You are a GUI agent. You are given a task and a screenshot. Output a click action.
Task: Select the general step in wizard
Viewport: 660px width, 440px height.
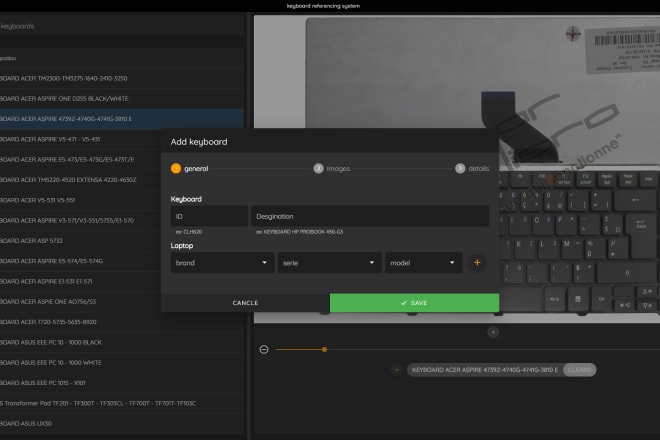pyautogui.click(x=189, y=168)
